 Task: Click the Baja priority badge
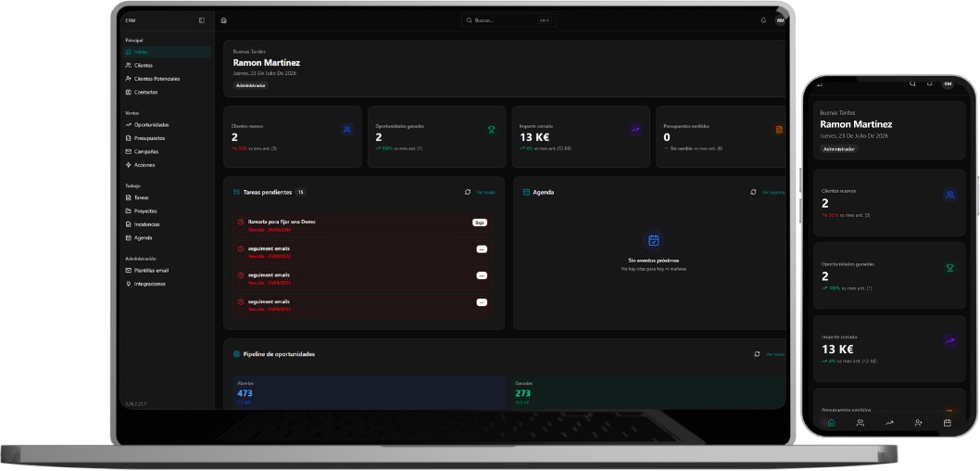click(480, 222)
